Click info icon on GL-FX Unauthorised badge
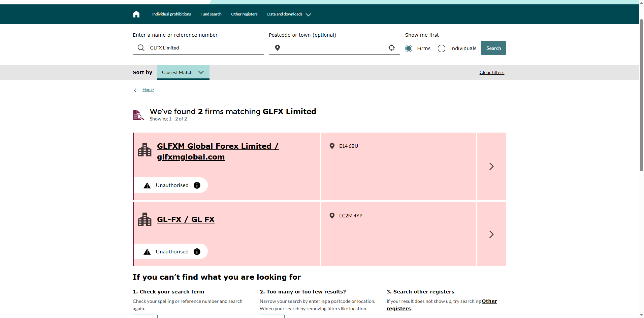 (x=197, y=252)
